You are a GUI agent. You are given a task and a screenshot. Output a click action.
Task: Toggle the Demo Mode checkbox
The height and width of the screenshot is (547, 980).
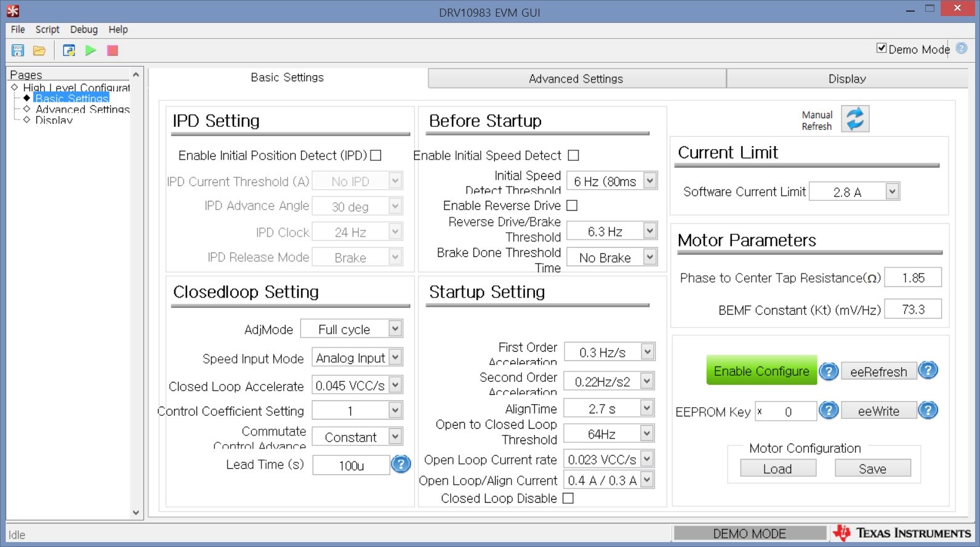coord(882,48)
